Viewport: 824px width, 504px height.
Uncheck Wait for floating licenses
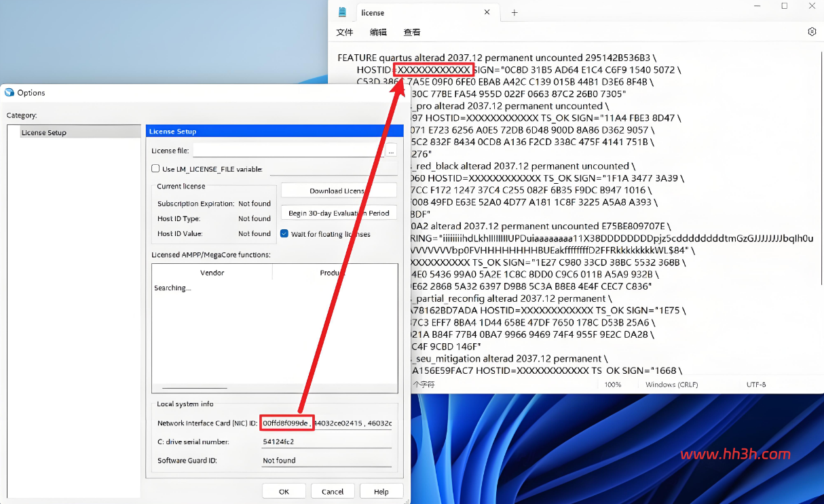coord(285,233)
